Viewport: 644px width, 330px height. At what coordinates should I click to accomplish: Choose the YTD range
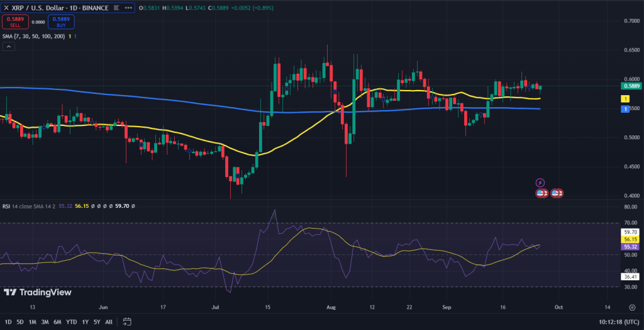pos(72,321)
